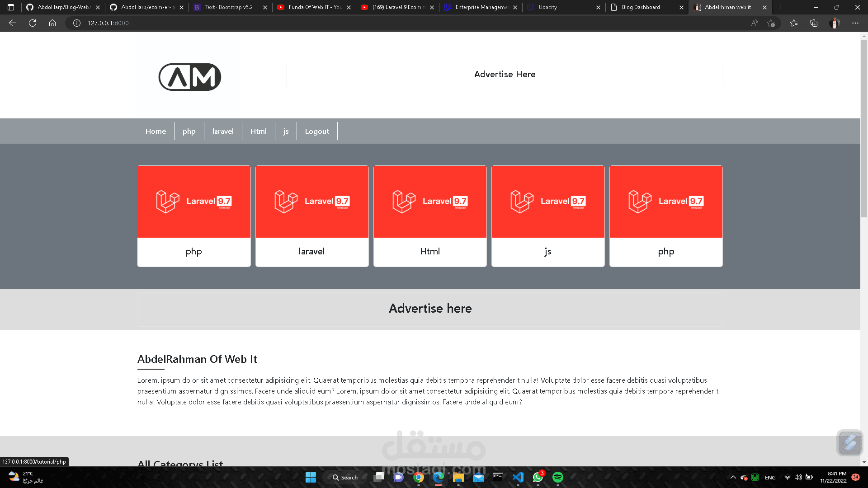Open the Windows Start menu
The image size is (868, 488).
tap(311, 477)
